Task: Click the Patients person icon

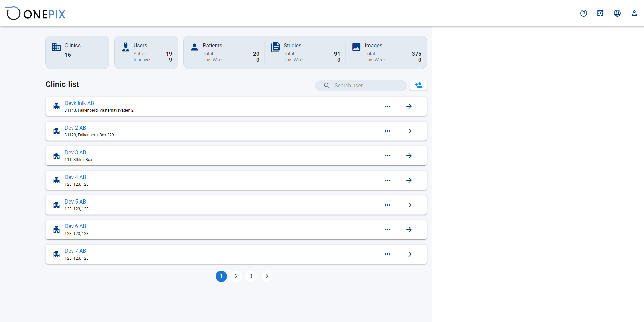Action: 194,47
